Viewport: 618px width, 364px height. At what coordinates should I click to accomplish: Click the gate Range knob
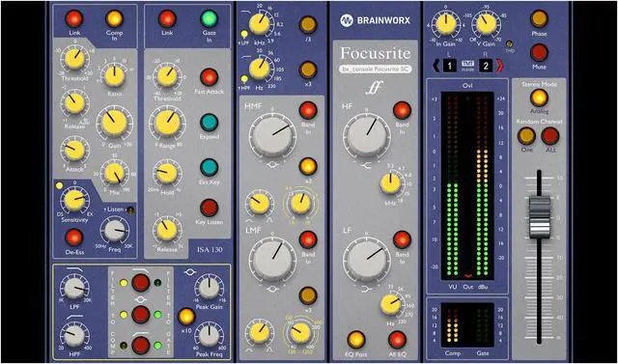[167, 122]
